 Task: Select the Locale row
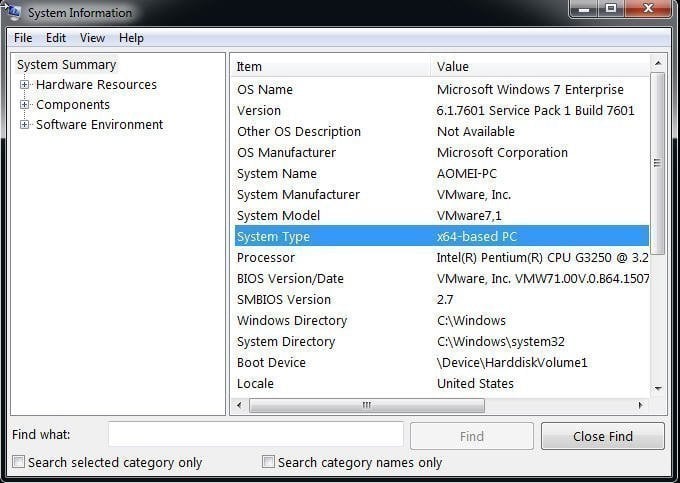pos(441,383)
